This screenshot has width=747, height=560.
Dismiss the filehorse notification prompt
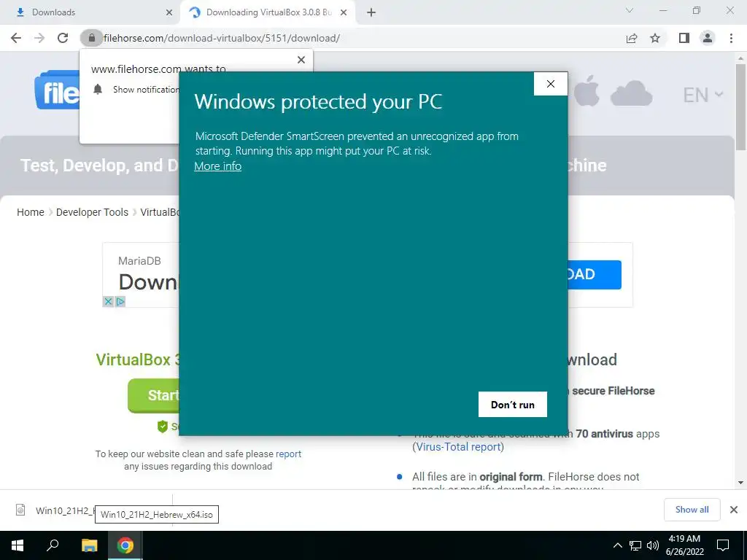(x=301, y=60)
